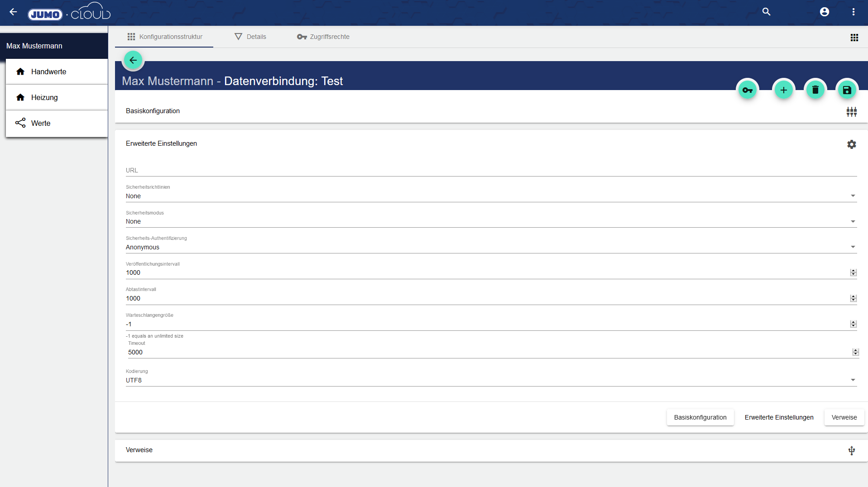Click the green trash delete button
The image size is (868, 487).
click(815, 90)
